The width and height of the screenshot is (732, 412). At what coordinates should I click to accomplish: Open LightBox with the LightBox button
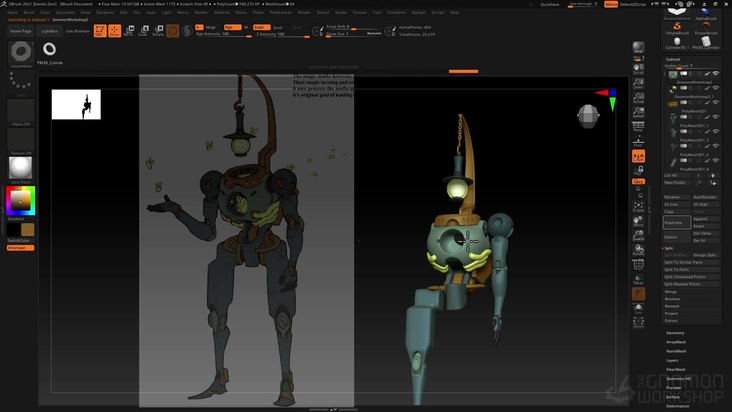coord(48,31)
